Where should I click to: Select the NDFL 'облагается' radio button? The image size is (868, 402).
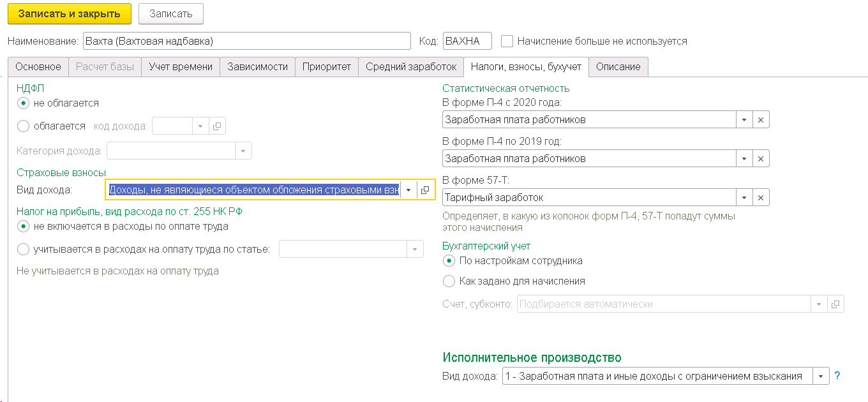pos(24,126)
